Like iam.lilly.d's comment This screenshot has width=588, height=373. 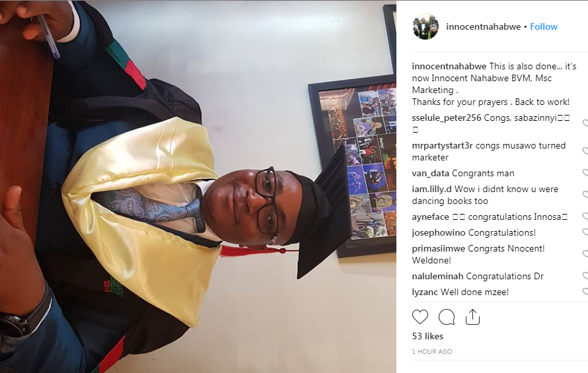click(585, 194)
